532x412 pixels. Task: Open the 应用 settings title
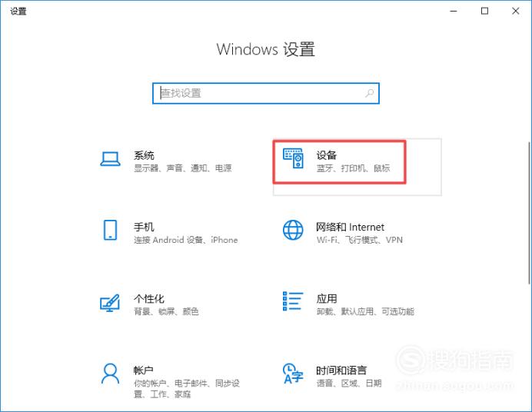click(x=327, y=299)
